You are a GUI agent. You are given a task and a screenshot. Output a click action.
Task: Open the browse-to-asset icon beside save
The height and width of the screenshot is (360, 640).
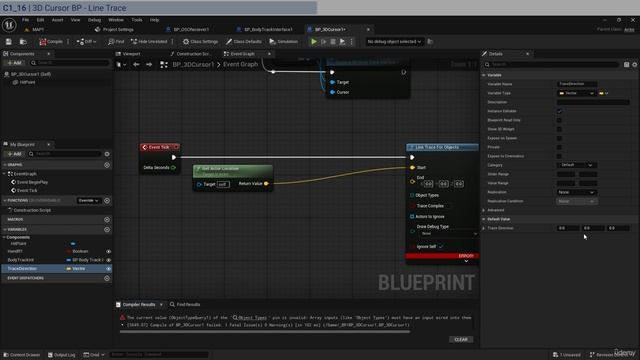pyautogui.click(x=23, y=42)
